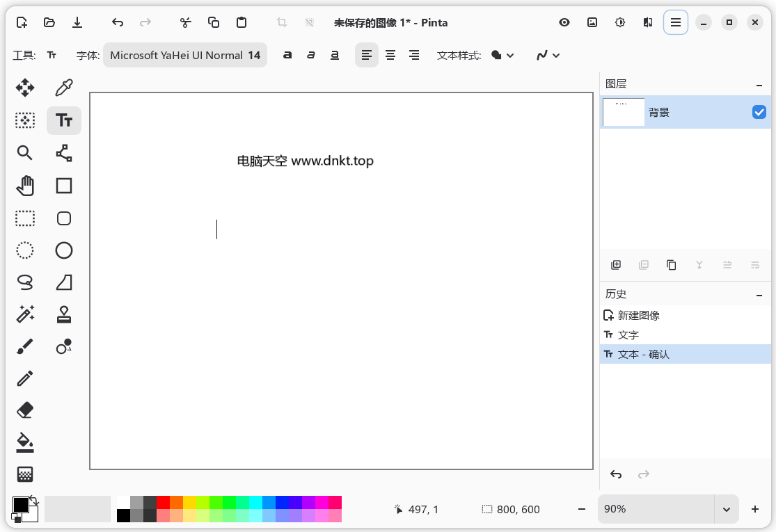Click the primary black color swatch
The image size is (776, 532).
20,504
